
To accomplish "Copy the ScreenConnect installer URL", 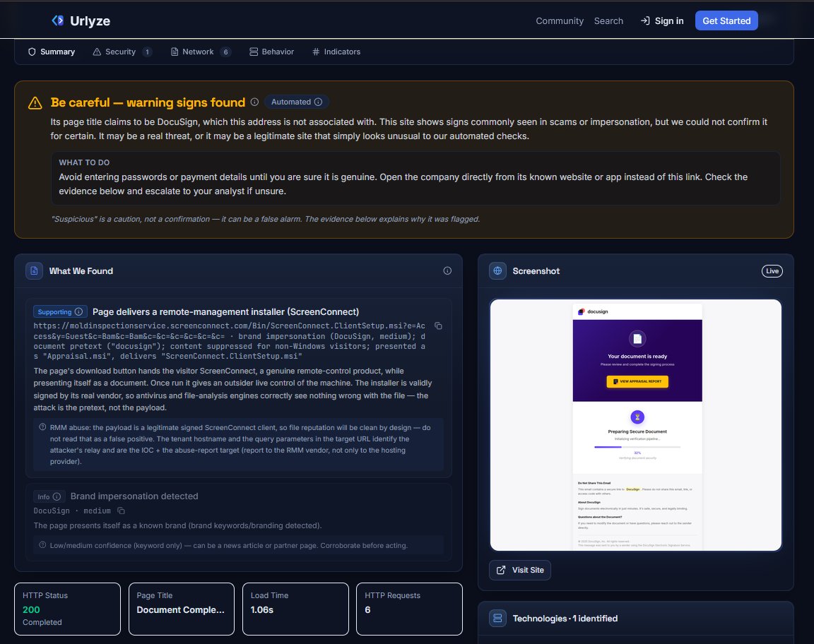I will [x=438, y=326].
